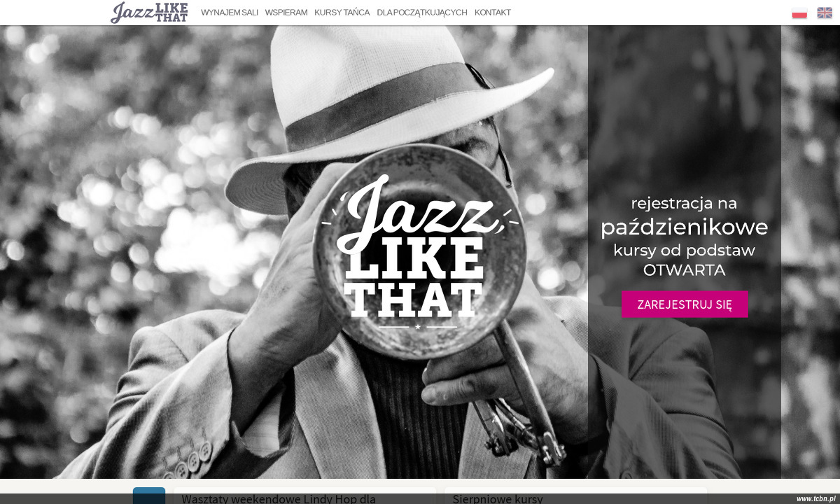This screenshot has width=840, height=504.
Task: Open the KURSY TAŃCA menu
Action: tap(342, 13)
